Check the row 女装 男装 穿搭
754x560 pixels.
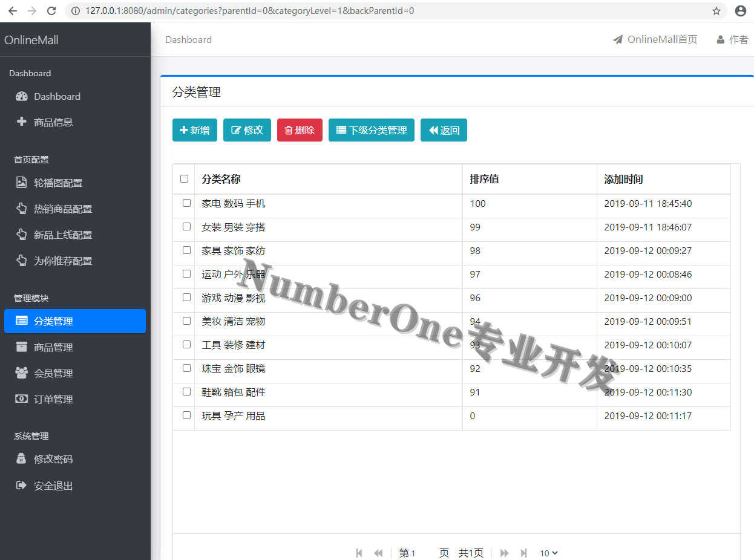coord(186,227)
